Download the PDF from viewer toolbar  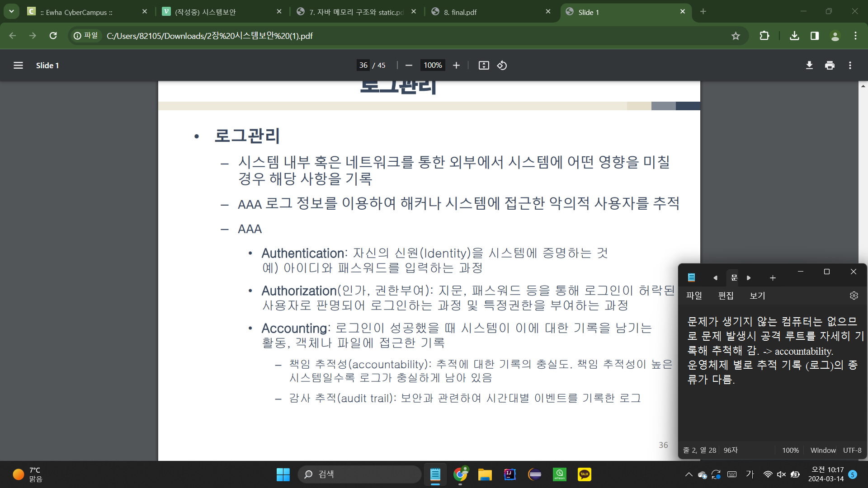[x=809, y=66]
